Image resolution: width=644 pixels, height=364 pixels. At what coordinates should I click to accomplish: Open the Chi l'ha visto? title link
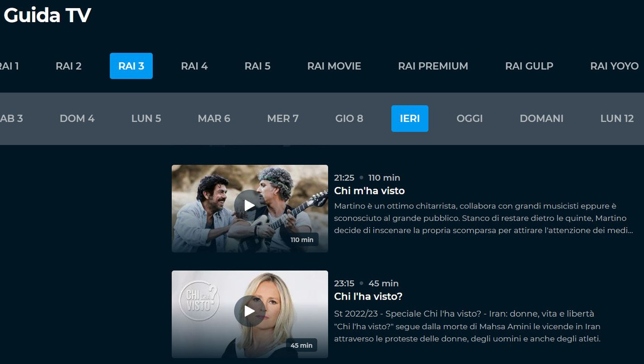[x=368, y=297]
